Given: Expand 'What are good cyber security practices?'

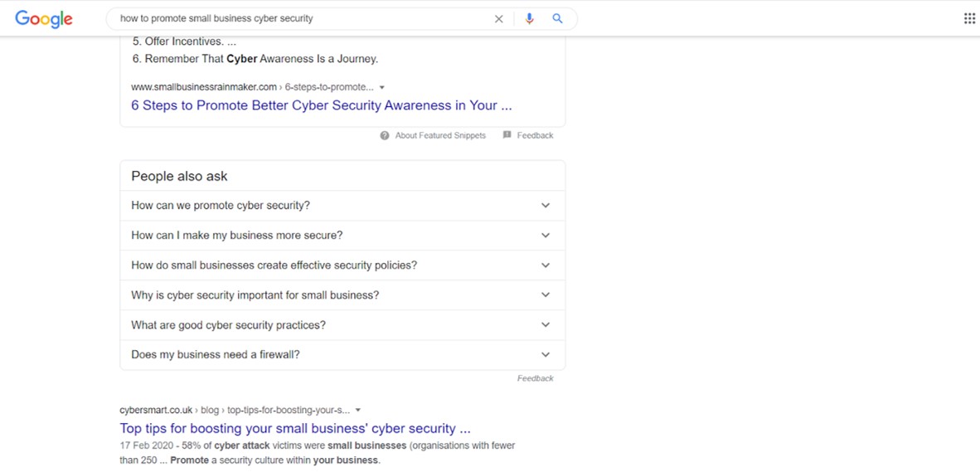Looking at the screenshot, I should tap(342, 325).
